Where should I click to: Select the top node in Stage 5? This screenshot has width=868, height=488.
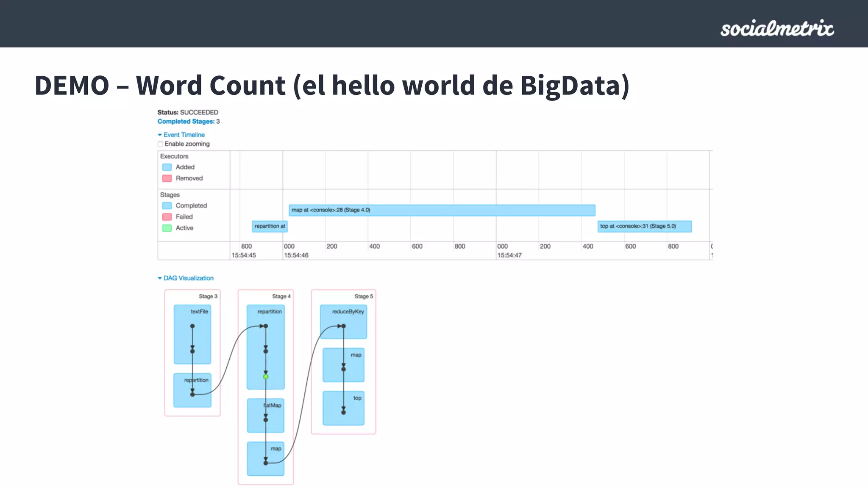point(343,408)
